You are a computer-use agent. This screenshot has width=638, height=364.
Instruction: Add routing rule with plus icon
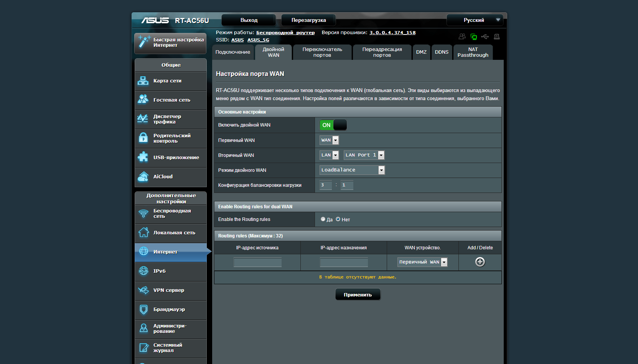480,262
